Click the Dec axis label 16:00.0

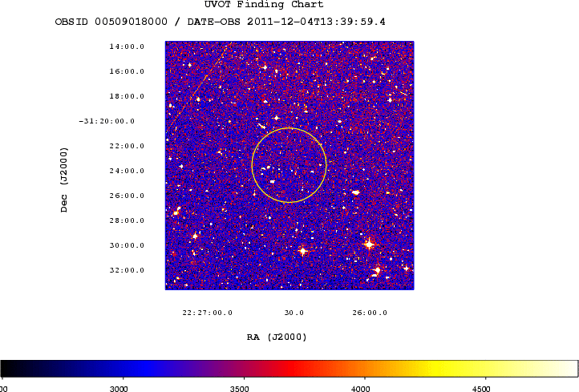[x=127, y=71]
